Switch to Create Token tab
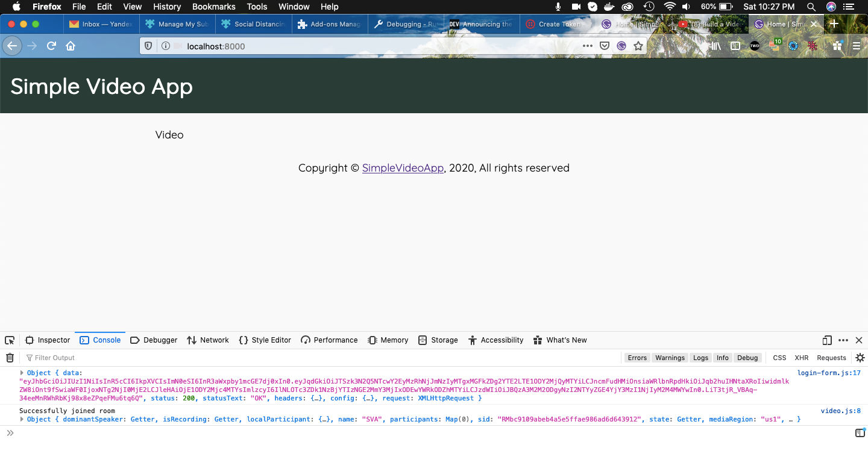The height and width of the screenshot is (451, 868). pyautogui.click(x=558, y=24)
